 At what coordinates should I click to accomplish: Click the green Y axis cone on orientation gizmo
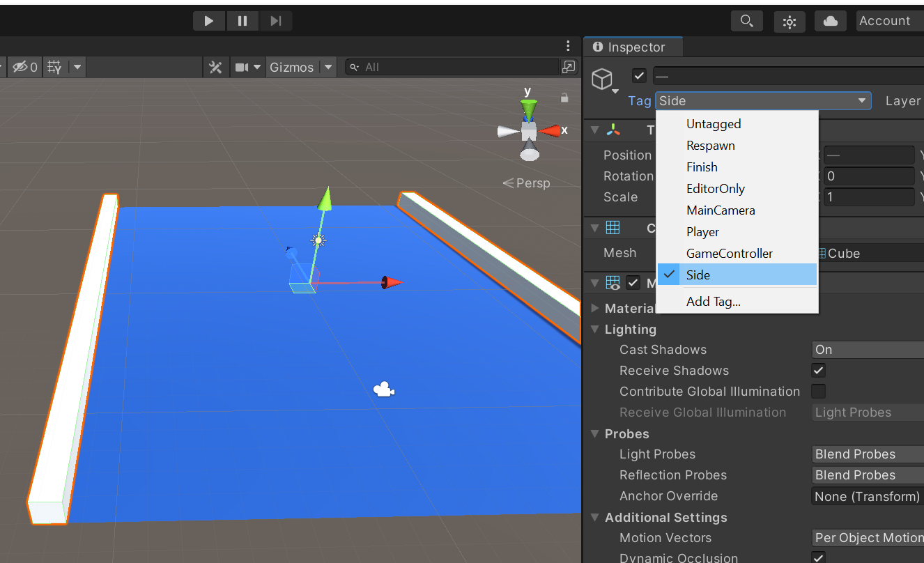click(529, 109)
